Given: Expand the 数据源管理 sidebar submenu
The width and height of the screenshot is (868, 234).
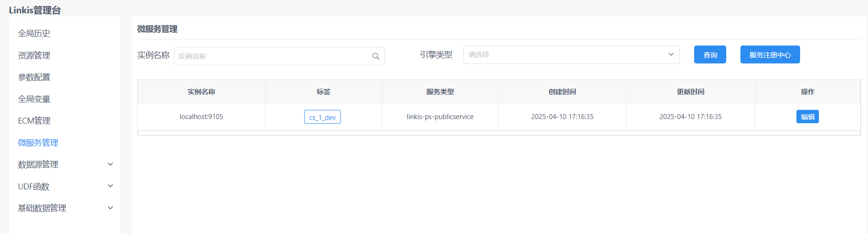Looking at the screenshot, I should point(110,164).
